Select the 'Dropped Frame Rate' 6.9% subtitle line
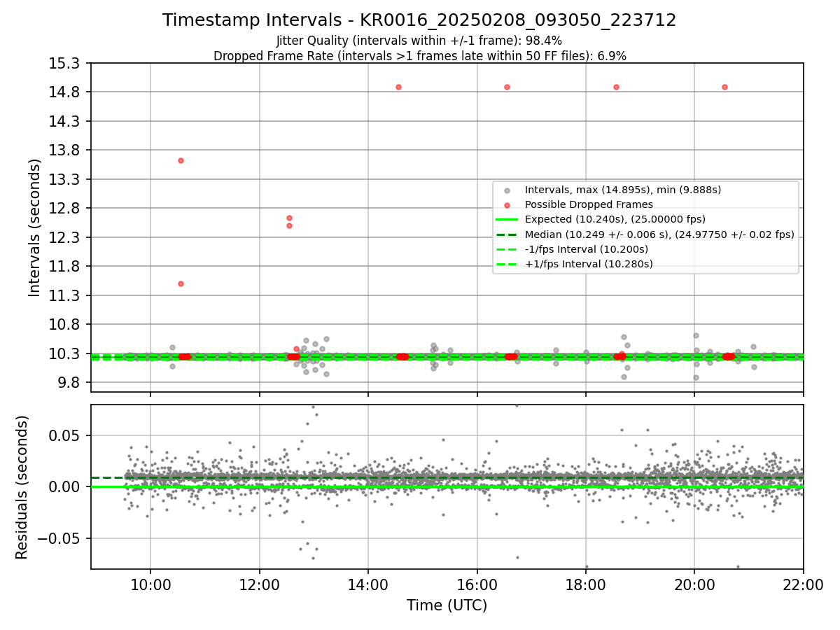 coord(419,55)
